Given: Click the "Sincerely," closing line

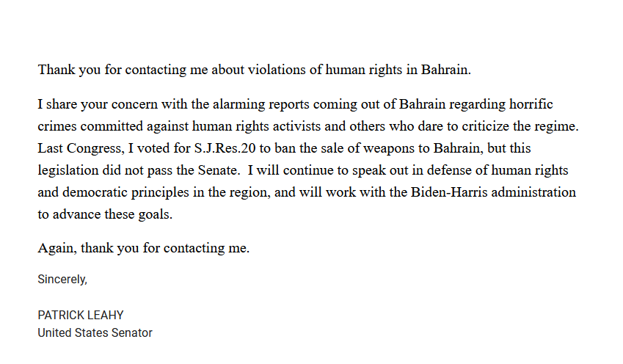Looking at the screenshot, I should (62, 280).
